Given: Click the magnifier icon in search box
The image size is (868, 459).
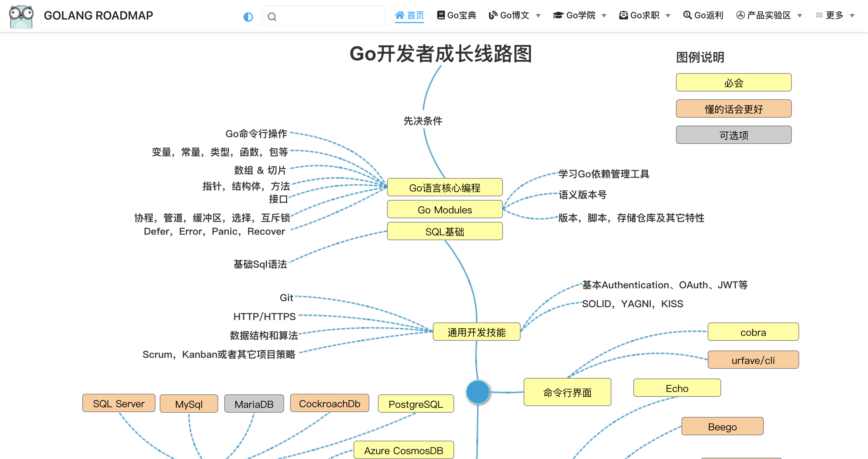Looking at the screenshot, I should [272, 17].
